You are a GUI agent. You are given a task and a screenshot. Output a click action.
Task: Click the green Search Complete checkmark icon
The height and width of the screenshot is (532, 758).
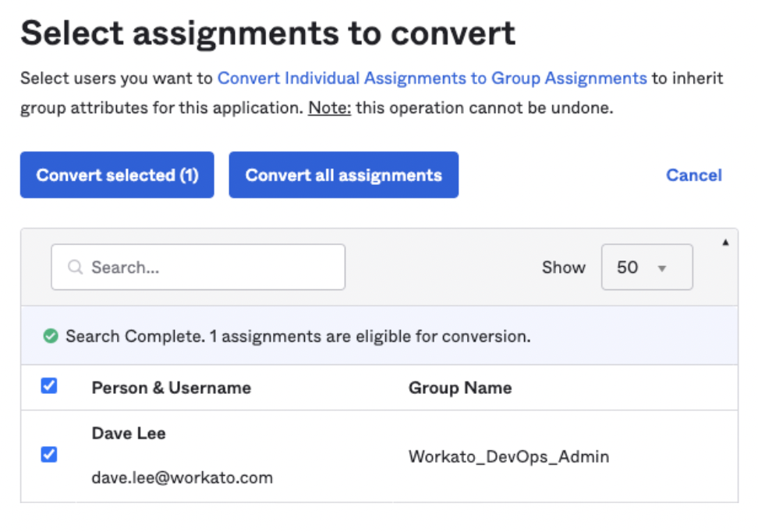(51, 336)
